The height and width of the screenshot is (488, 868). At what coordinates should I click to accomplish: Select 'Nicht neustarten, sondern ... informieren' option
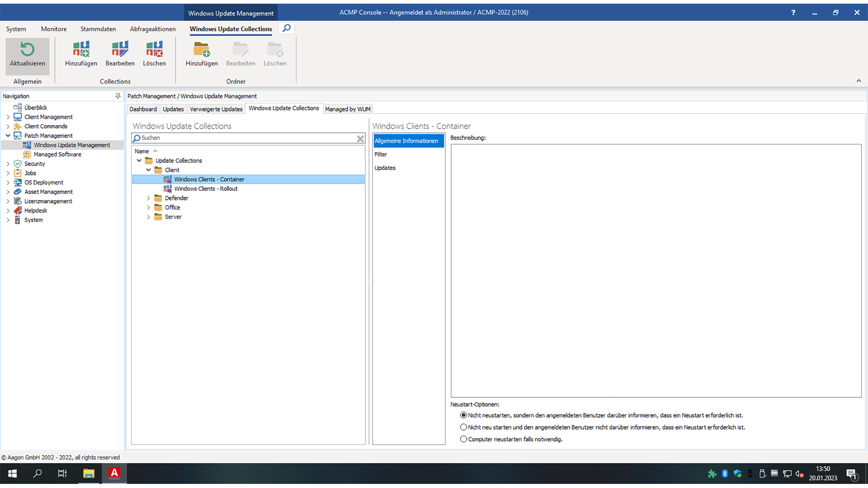(463, 415)
